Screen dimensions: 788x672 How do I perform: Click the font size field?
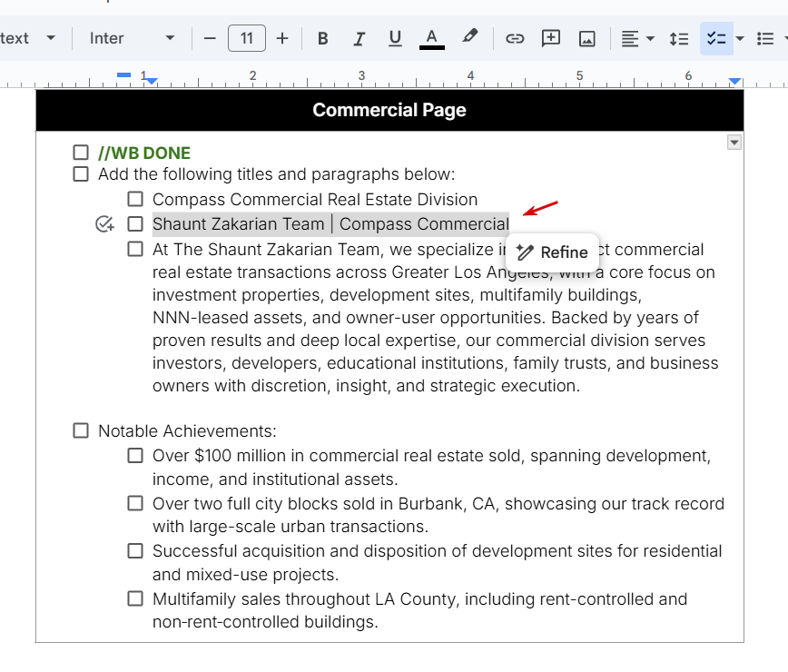tap(247, 38)
